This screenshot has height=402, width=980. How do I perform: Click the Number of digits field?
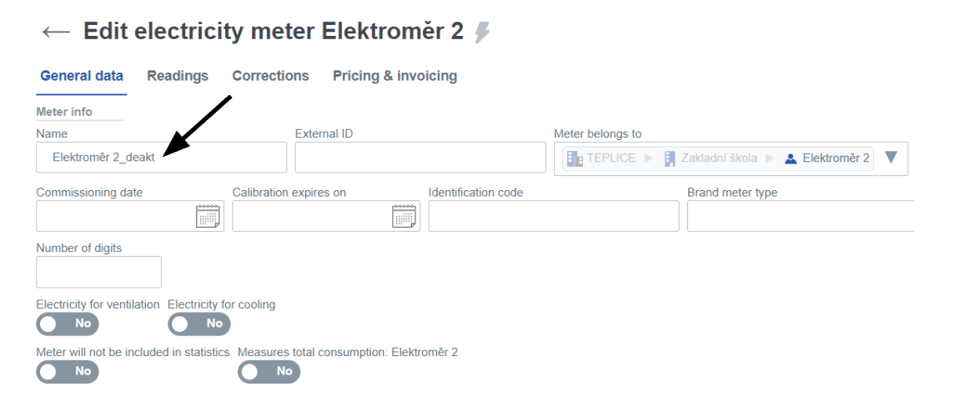[x=98, y=273]
